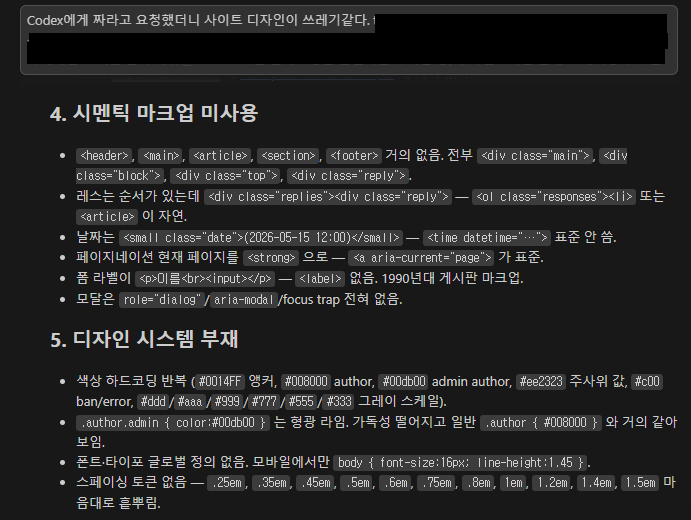Image resolution: width=691 pixels, height=520 pixels.
Task: Click the '<article>' chip beside '이 자연'
Action: [107, 217]
